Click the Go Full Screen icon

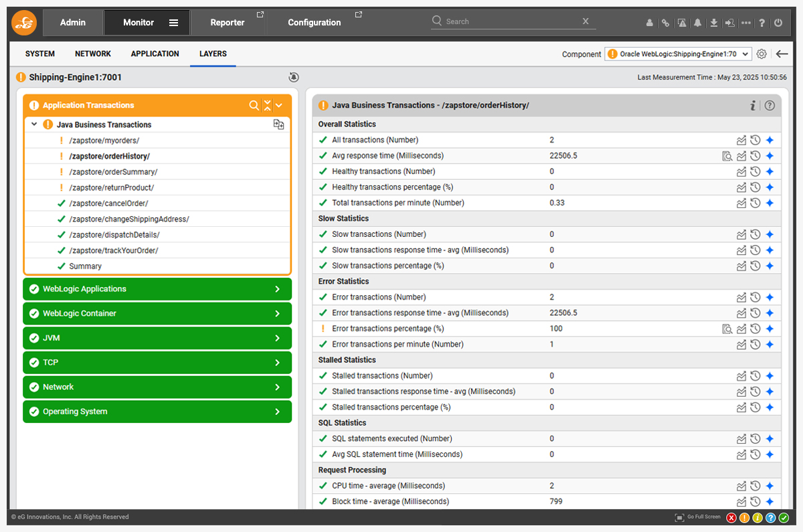pos(679,517)
